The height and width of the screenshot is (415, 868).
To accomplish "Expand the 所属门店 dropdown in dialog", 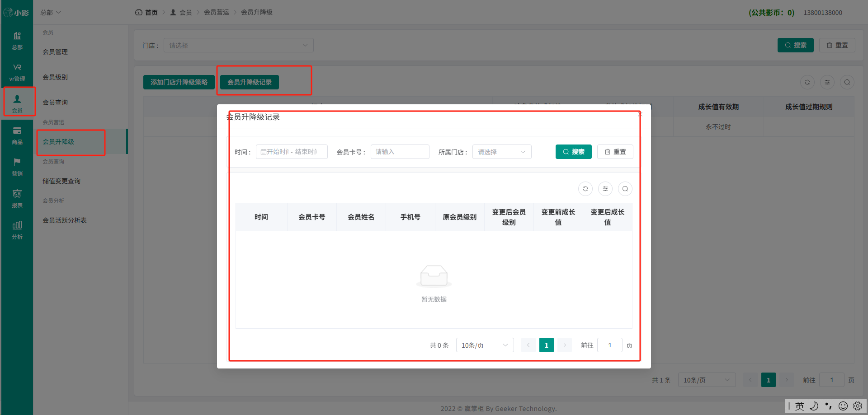I will click(x=502, y=152).
